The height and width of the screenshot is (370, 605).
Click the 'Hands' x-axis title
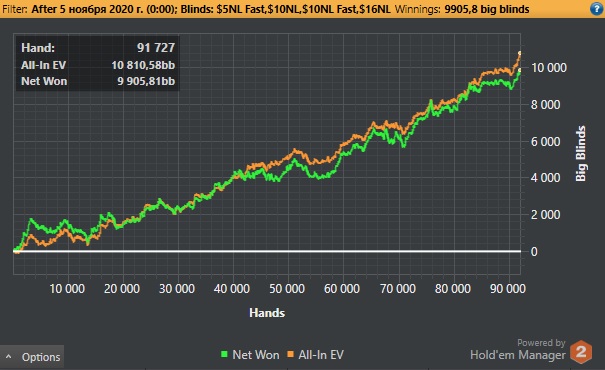tap(267, 313)
